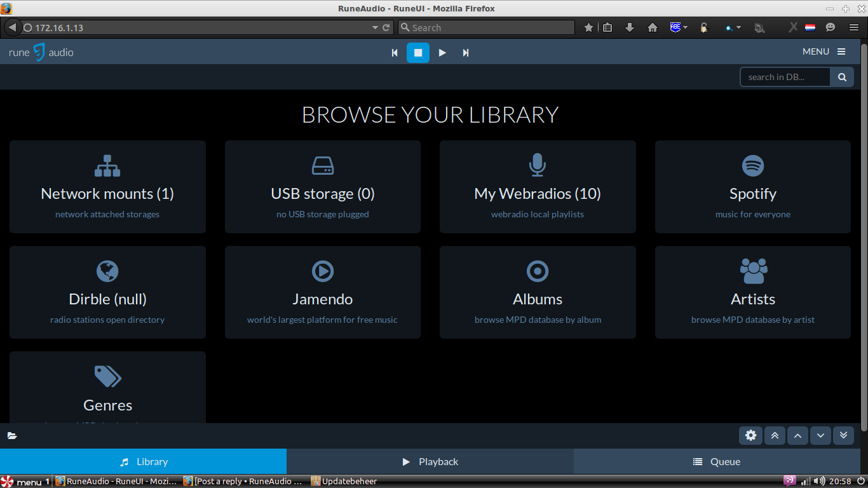Click the single chevron down button
Image resolution: width=868 pixels, height=488 pixels.
(820, 435)
